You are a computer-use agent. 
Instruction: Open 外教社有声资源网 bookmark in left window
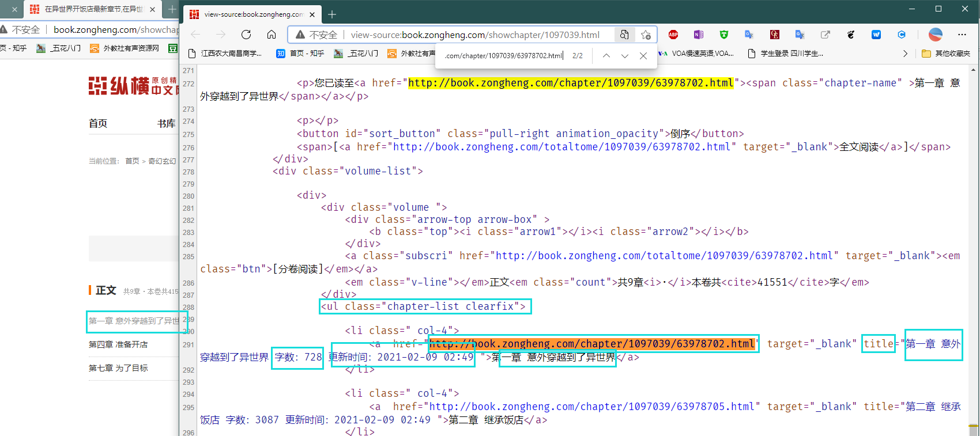pyautogui.click(x=125, y=48)
